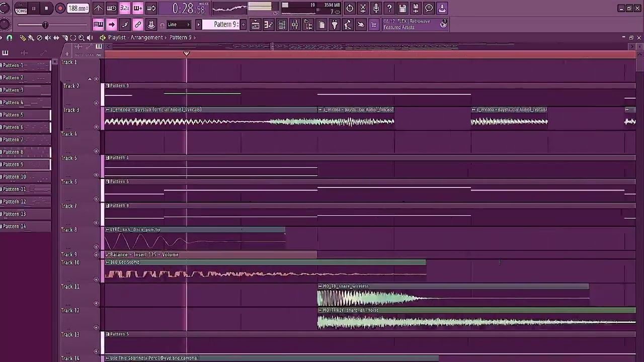Select the delete tool in playlist

39,38
